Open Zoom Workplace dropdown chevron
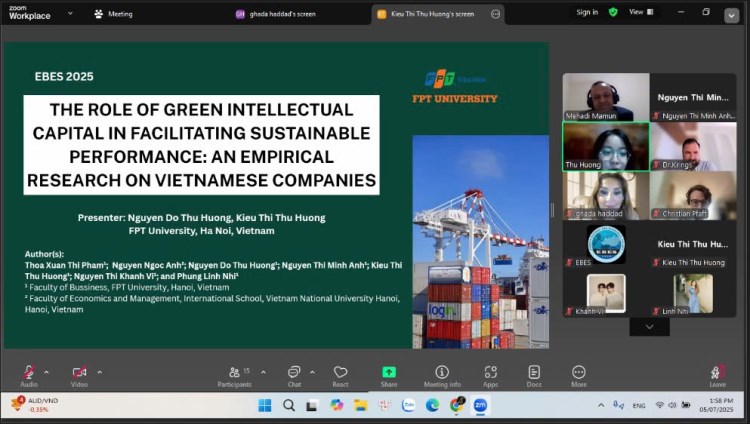 70,13
